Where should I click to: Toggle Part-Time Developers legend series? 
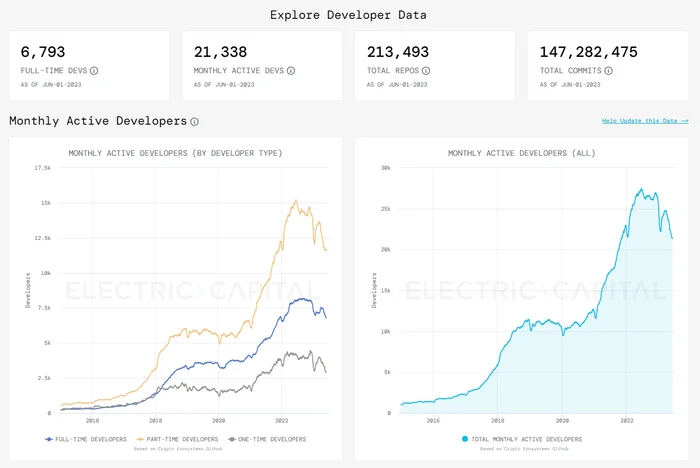tap(177, 439)
